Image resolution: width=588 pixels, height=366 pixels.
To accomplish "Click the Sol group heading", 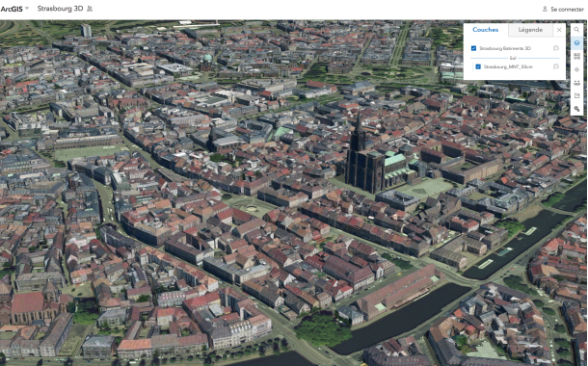I will pos(513,58).
